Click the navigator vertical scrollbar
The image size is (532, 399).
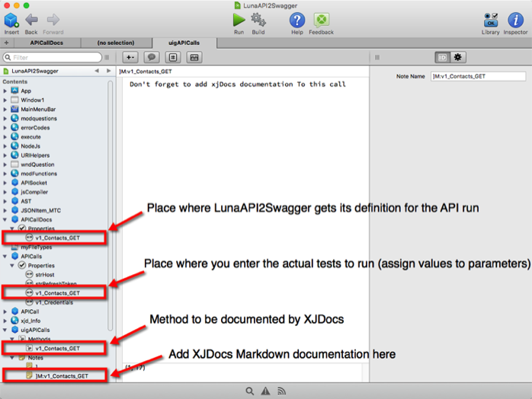[x=110, y=206]
